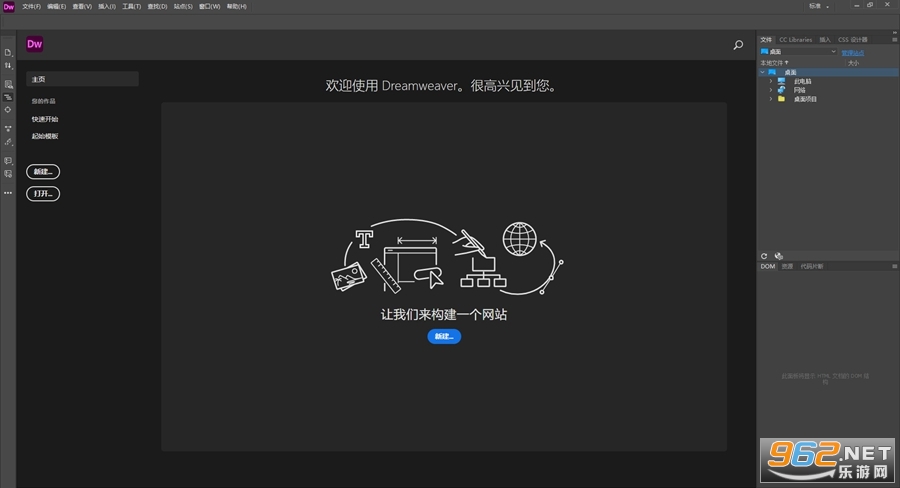This screenshot has height=488, width=900.
Task: Click the remove comment icon in left toolbar
Action: (8, 174)
